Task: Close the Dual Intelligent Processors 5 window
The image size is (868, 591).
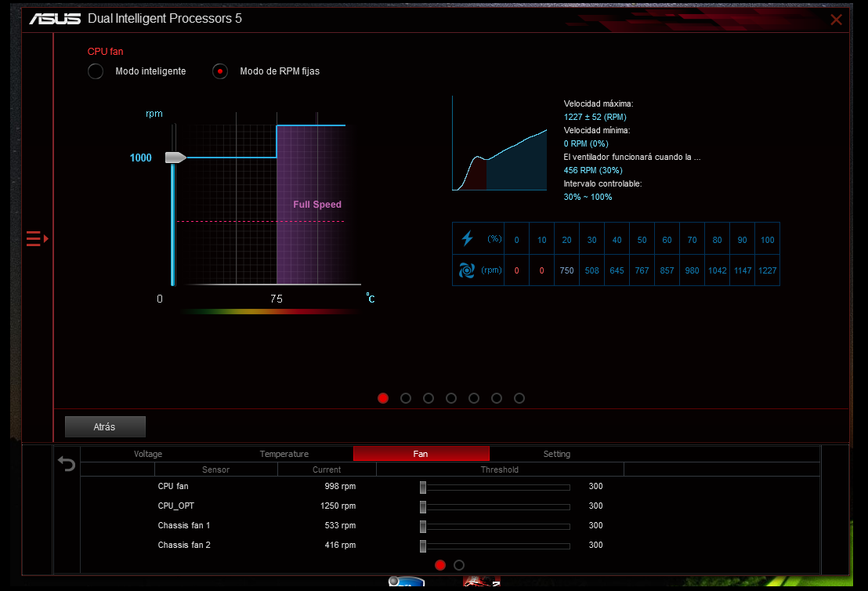Action: pos(836,20)
